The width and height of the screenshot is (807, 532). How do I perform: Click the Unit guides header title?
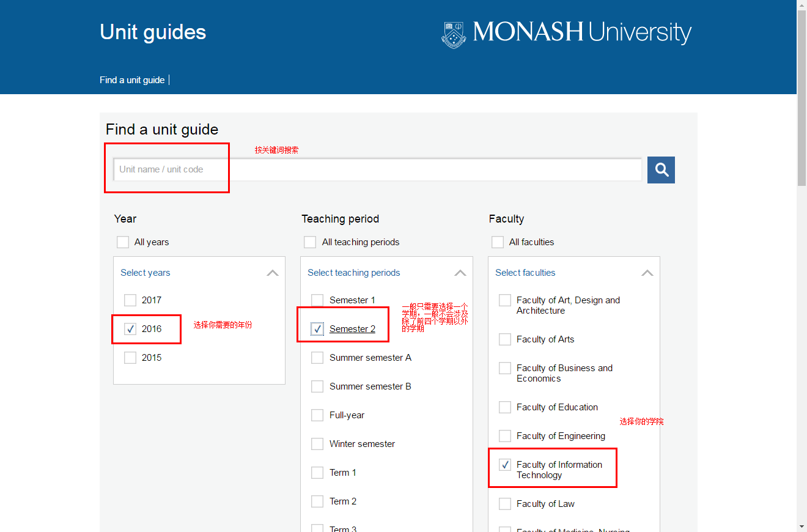pyautogui.click(x=153, y=32)
